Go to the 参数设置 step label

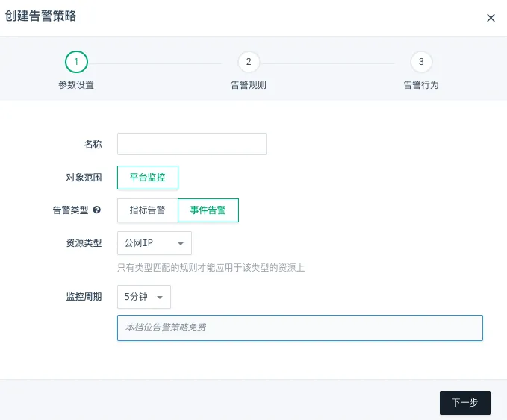click(x=76, y=85)
